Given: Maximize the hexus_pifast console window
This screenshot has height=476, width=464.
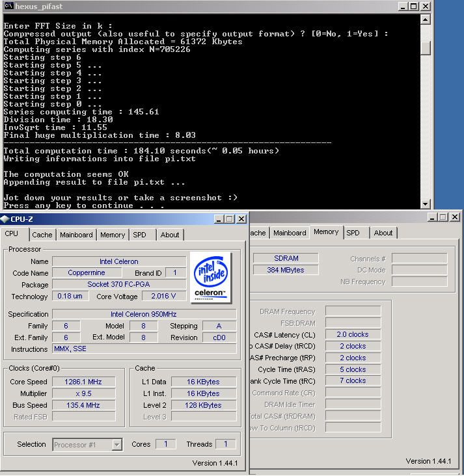Looking at the screenshot, I should click(413, 7).
